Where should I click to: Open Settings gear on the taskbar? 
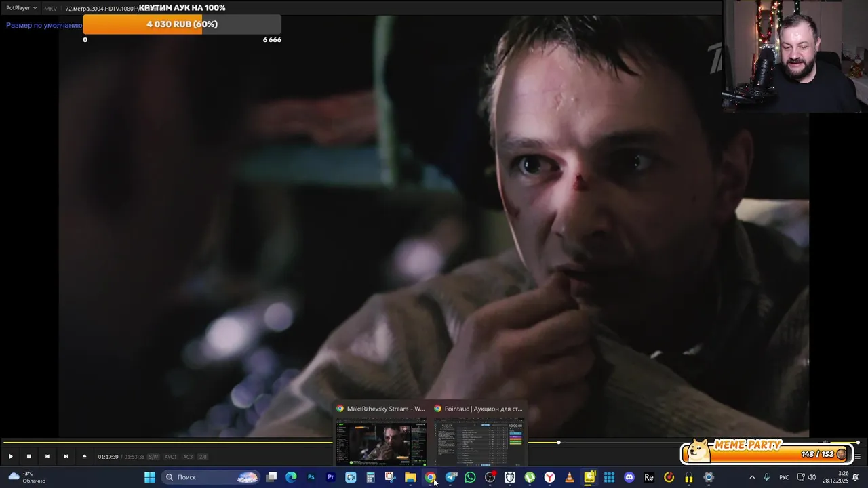[x=709, y=477]
